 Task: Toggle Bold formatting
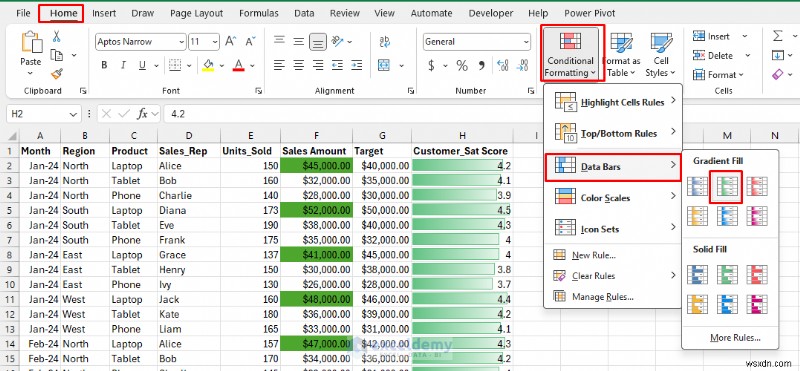[x=104, y=65]
